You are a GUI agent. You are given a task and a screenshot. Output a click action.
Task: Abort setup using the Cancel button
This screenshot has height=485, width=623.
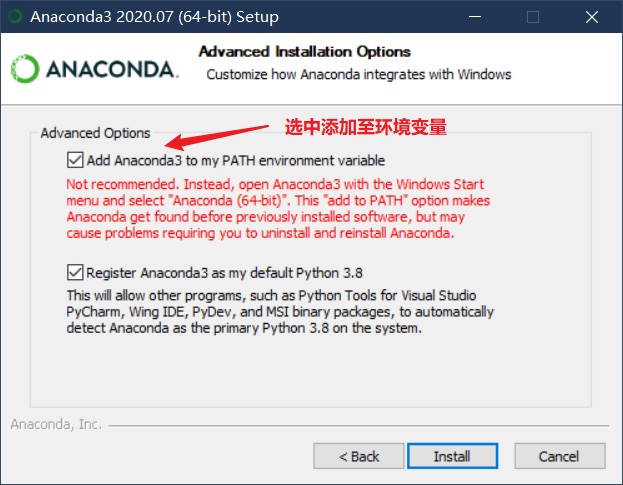(560, 456)
